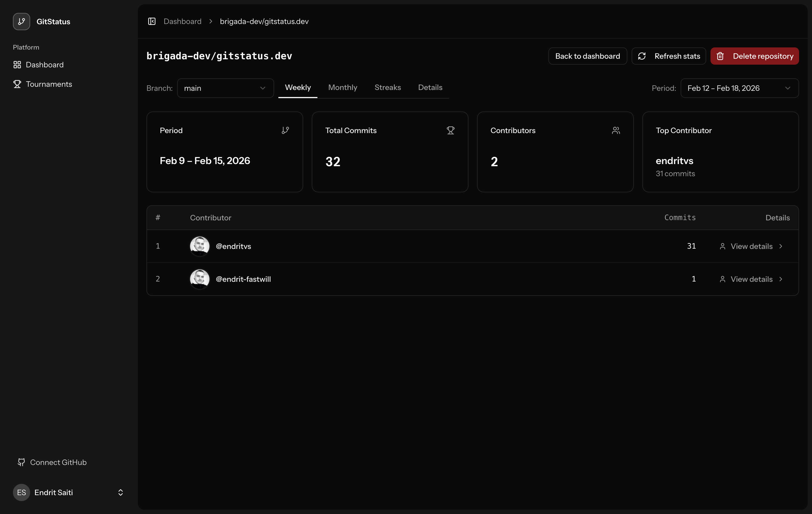The height and width of the screenshot is (514, 812).
Task: Switch to the Monthly tab
Action: coord(342,87)
